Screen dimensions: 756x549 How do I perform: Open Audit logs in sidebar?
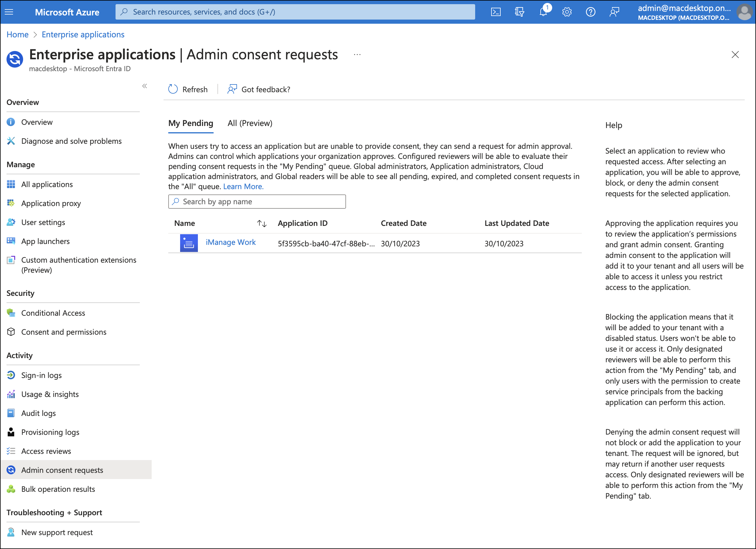tap(38, 413)
